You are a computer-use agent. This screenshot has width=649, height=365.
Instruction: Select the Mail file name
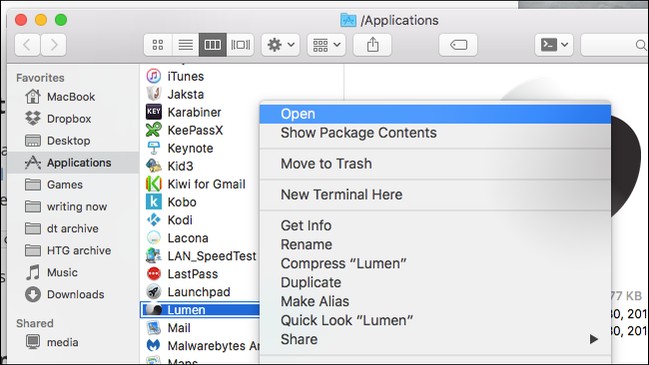(x=179, y=328)
